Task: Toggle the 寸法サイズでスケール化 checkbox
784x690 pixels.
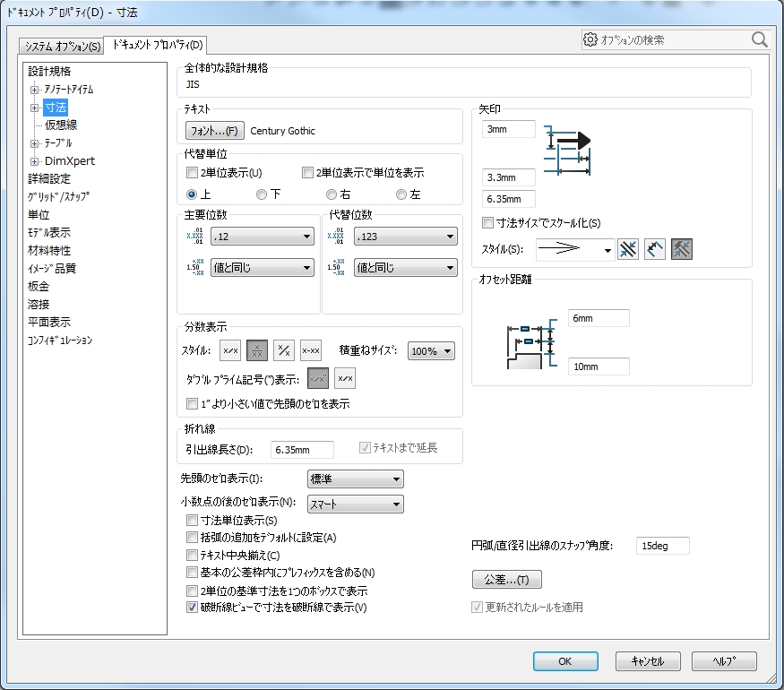Action: pos(487,223)
